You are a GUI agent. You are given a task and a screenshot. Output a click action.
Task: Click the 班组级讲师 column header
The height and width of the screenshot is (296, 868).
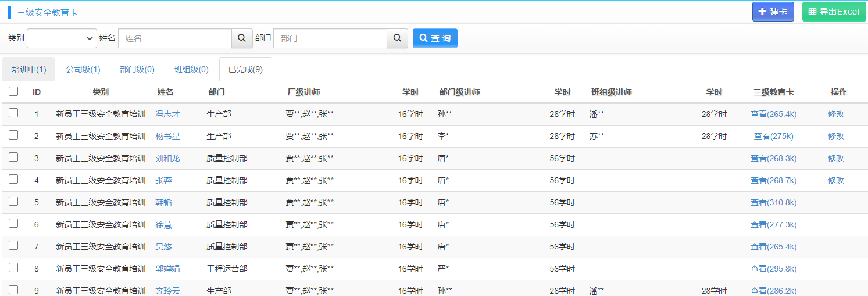[612, 92]
